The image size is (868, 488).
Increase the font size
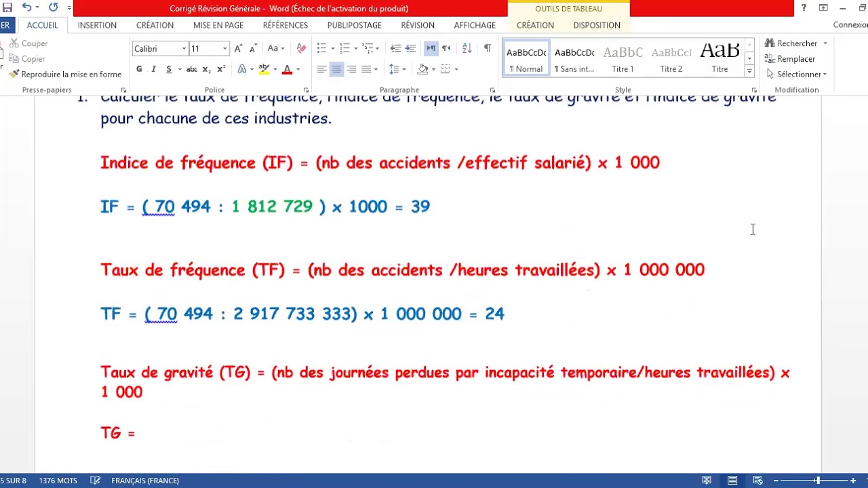tap(238, 49)
